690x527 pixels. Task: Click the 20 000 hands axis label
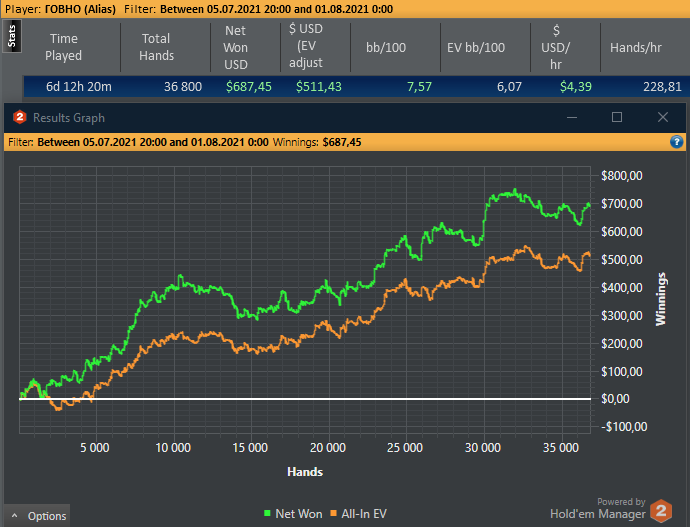pyautogui.click(x=328, y=448)
